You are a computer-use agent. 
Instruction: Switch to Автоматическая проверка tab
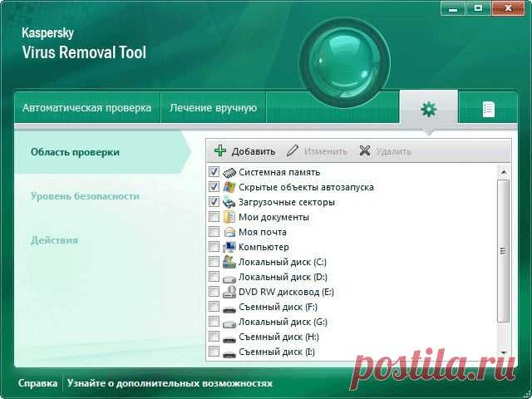(86, 108)
